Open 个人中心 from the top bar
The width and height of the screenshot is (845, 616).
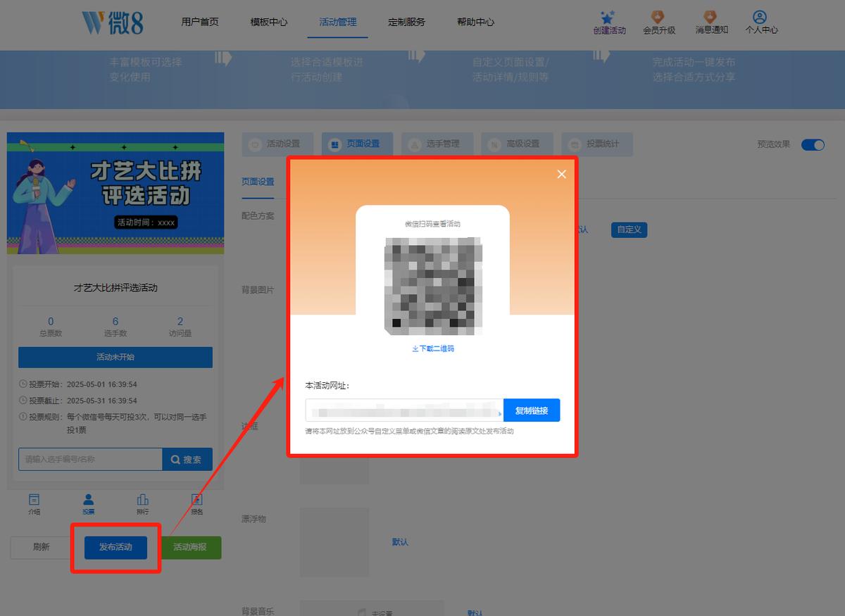(x=761, y=23)
